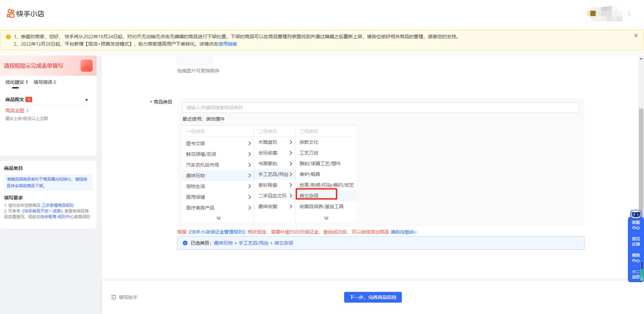Click the blue checkmark beside 已选类目
The image size is (644, 314).
(185, 243)
